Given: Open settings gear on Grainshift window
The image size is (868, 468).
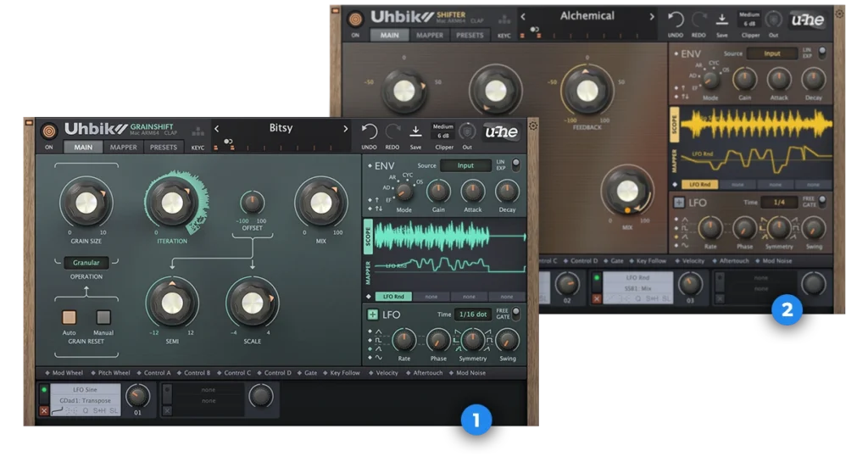Looking at the screenshot, I should tap(533, 126).
